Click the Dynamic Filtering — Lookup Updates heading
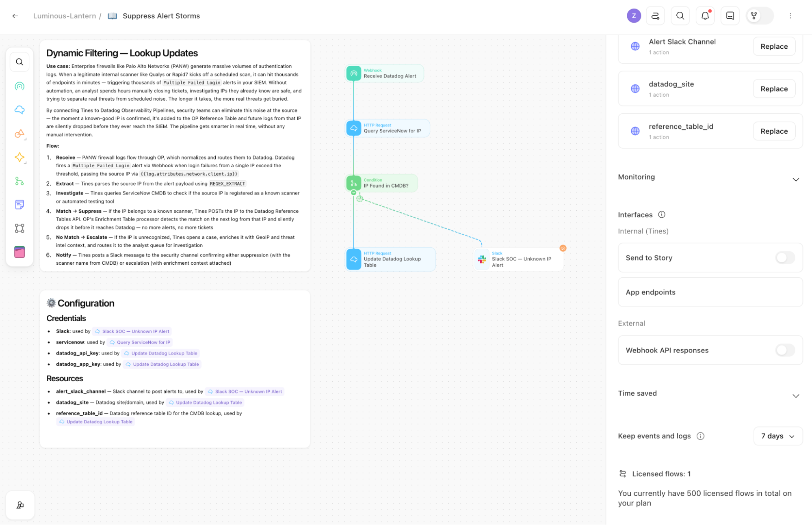Image resolution: width=812 pixels, height=525 pixels. coord(122,53)
